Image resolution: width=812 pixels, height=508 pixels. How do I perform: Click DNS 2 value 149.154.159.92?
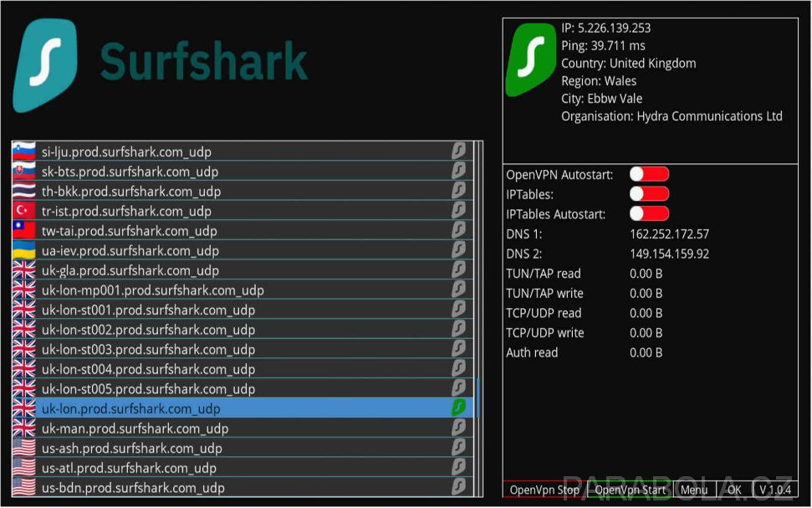pos(669,254)
